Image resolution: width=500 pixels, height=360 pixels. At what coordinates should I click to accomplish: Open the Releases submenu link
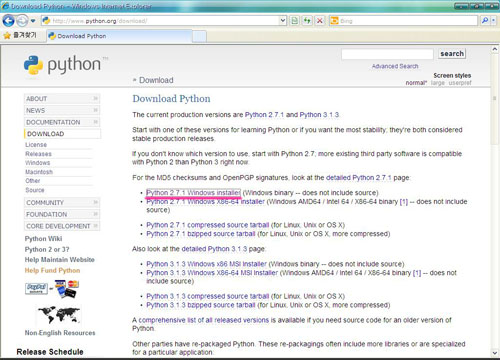38,154
